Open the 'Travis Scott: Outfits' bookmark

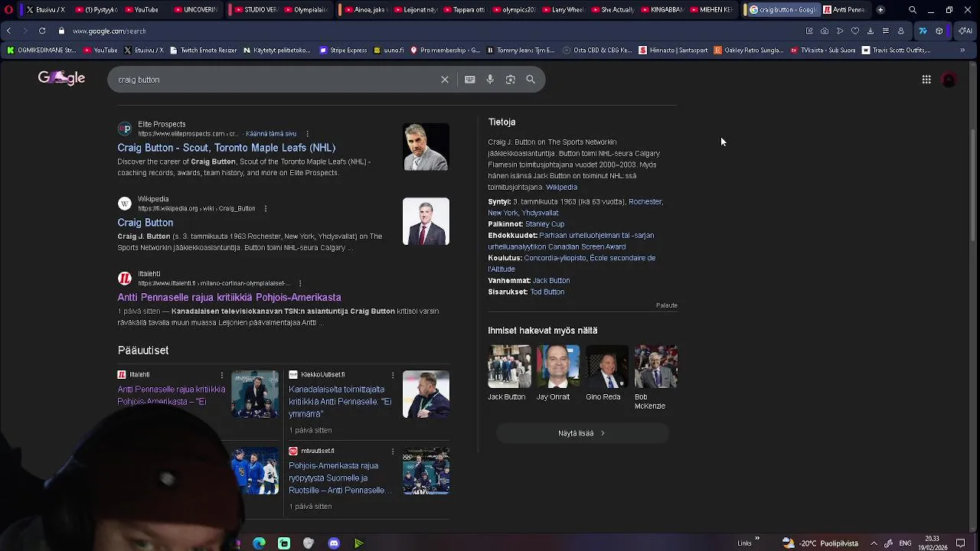[895, 51]
